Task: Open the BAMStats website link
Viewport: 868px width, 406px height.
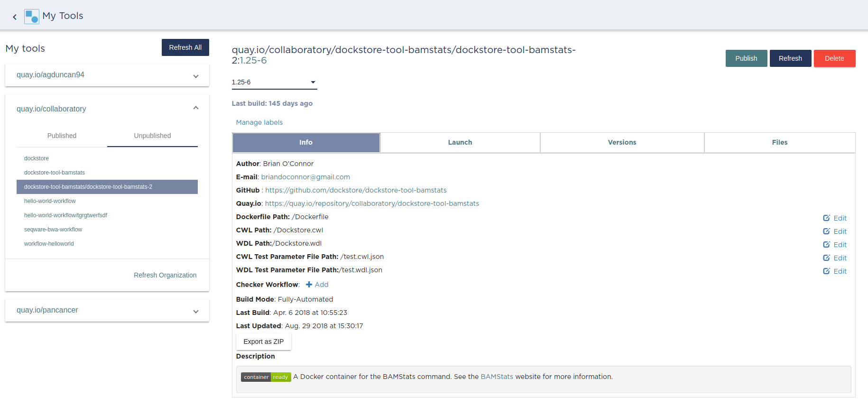Action: click(x=496, y=376)
